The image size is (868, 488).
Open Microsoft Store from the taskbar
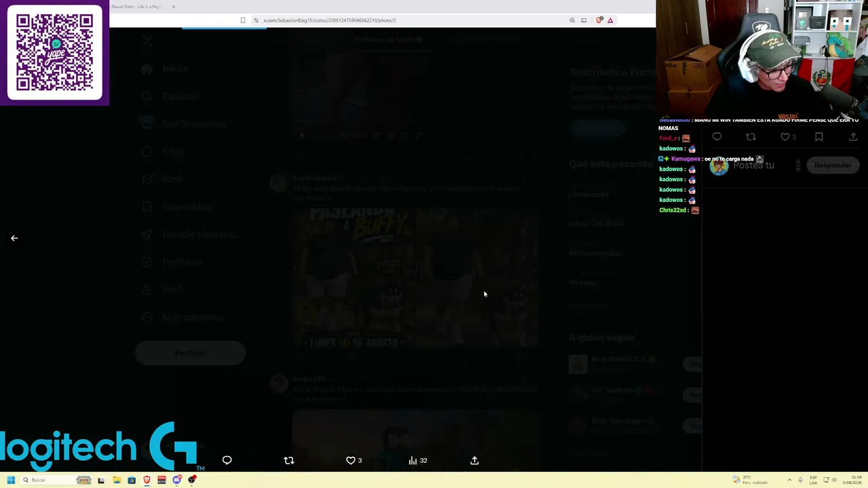[132, 480]
